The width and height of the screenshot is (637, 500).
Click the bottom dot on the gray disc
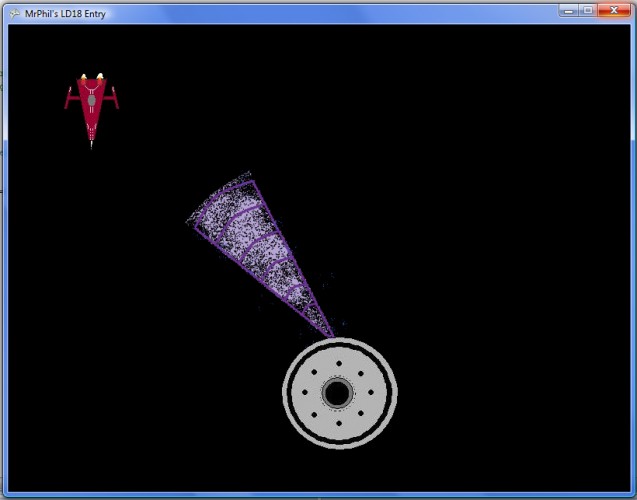tap(339, 423)
